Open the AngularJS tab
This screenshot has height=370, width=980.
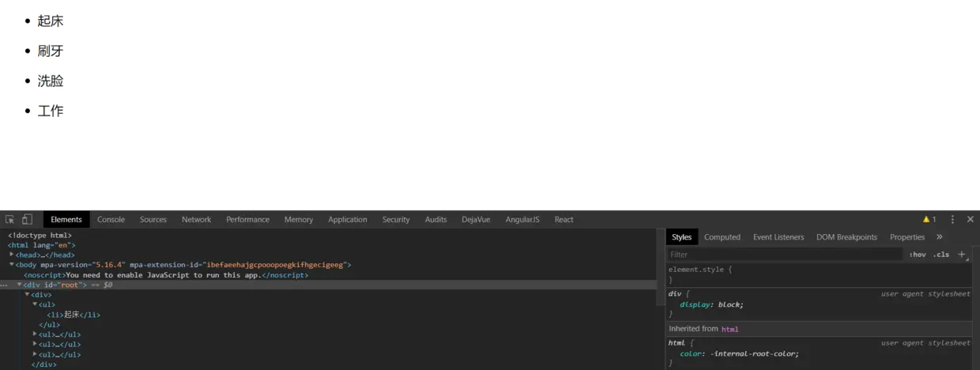coord(522,220)
